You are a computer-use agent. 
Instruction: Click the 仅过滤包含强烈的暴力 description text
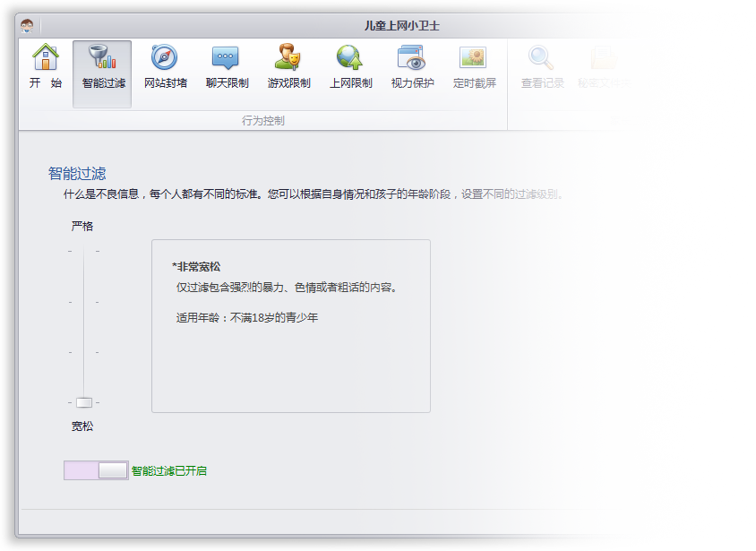tap(287, 288)
